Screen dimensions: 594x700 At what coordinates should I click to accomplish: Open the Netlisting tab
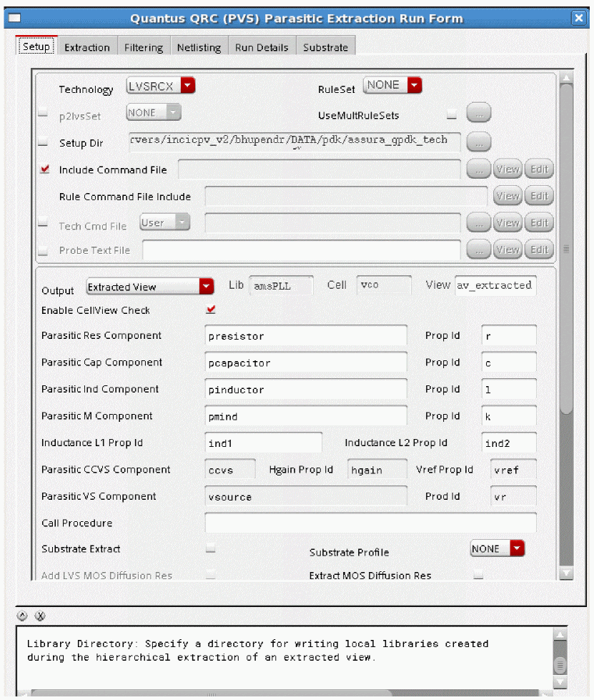tap(199, 47)
